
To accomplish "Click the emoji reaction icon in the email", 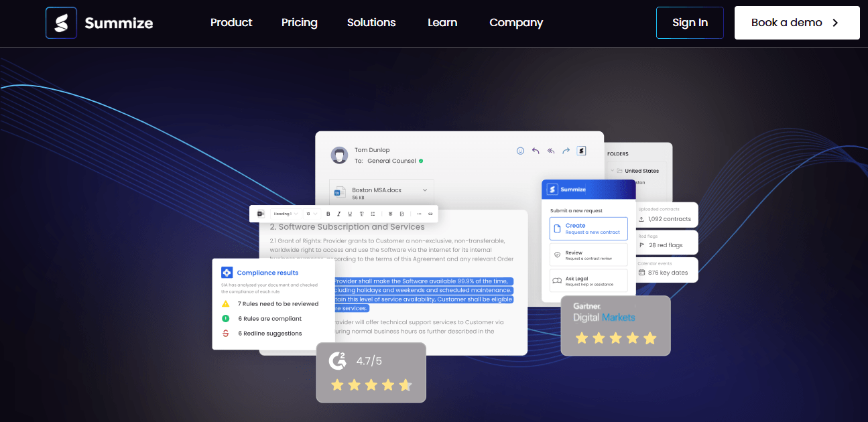I will 520,151.
